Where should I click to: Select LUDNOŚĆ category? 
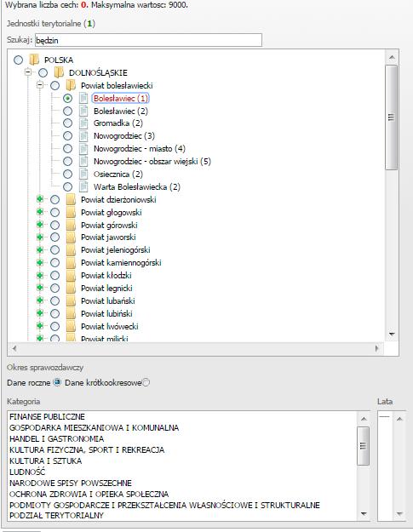(x=27, y=472)
